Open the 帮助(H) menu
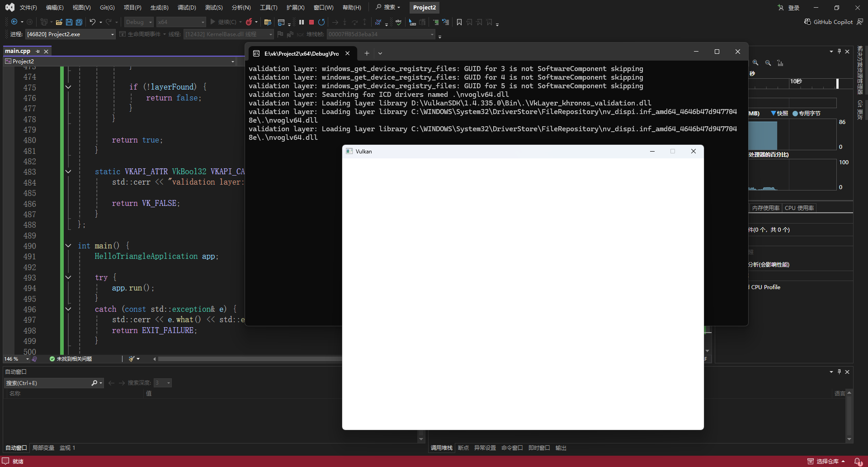The width and height of the screenshot is (868, 467). (352, 7)
